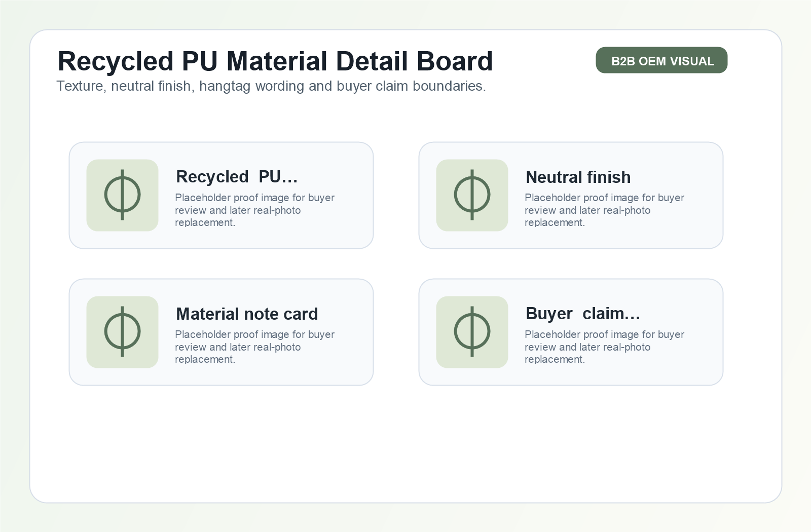Click the description under Buyer claim
The width and height of the screenshot is (811, 532).
604,347
